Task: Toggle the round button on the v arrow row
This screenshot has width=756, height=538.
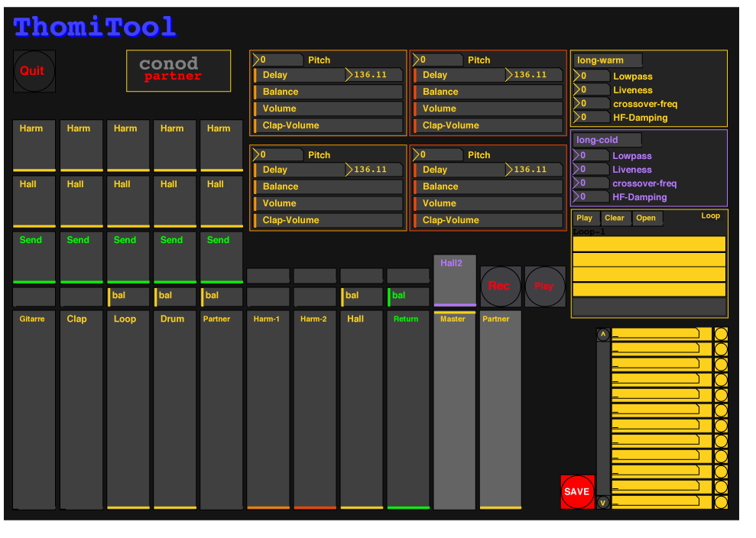Action: tap(721, 502)
